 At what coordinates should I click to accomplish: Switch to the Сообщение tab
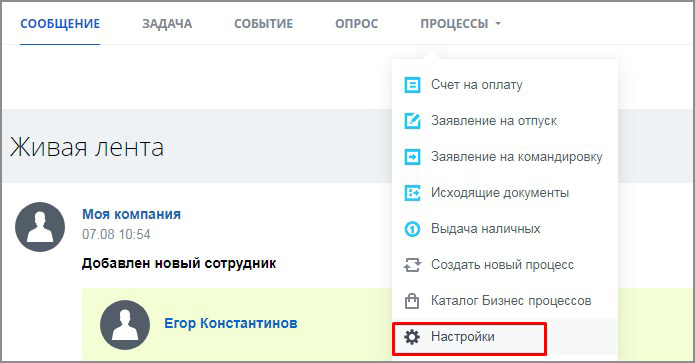60,23
